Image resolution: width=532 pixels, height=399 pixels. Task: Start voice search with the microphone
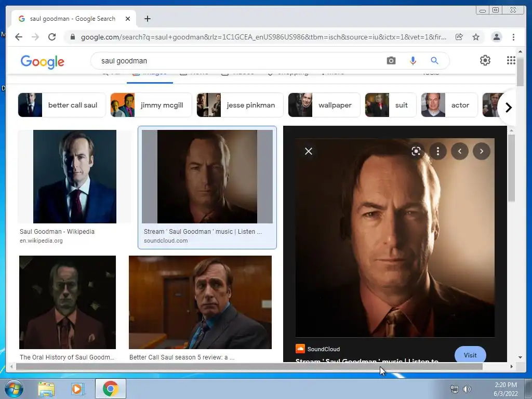click(x=413, y=61)
